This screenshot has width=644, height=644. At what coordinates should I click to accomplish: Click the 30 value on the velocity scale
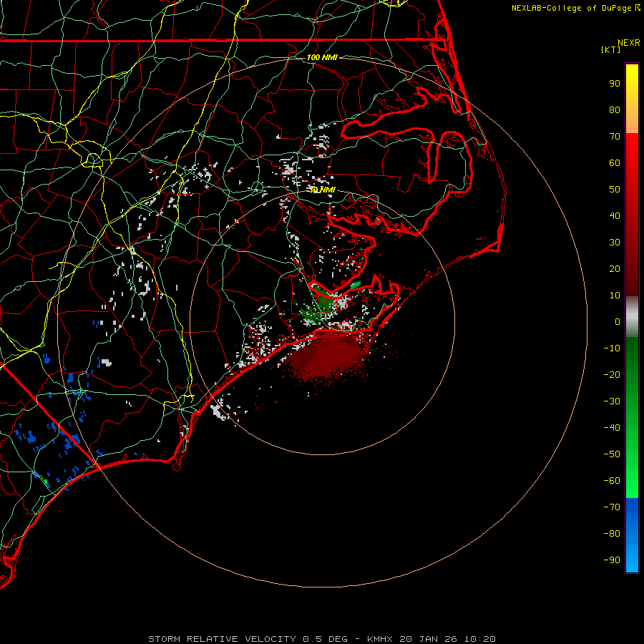tap(615, 243)
